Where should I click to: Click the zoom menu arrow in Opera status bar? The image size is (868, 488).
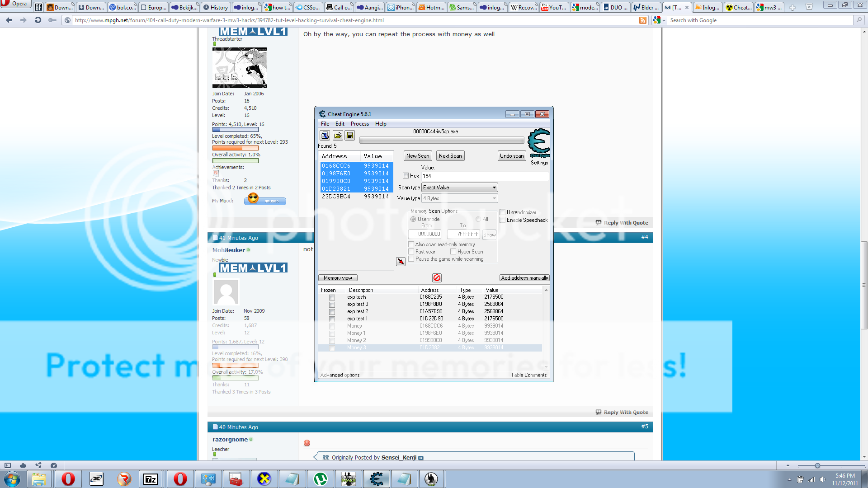click(788, 465)
